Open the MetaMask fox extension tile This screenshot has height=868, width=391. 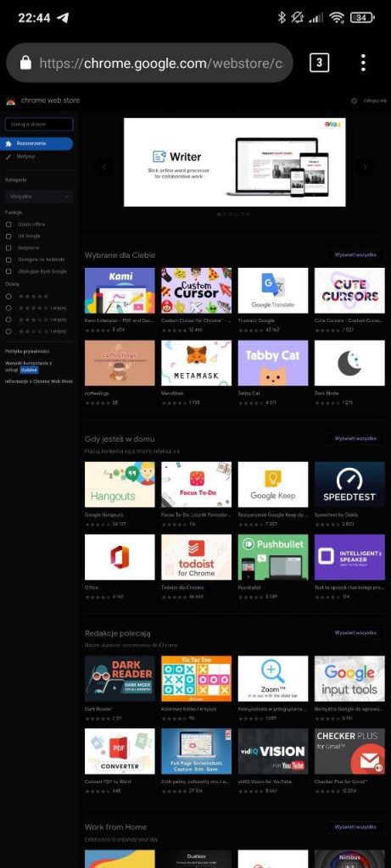pyautogui.click(x=196, y=363)
